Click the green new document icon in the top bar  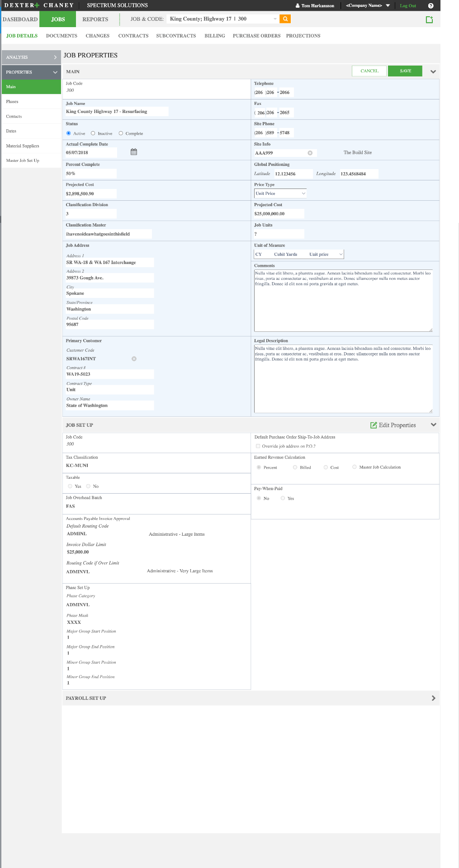pyautogui.click(x=429, y=19)
